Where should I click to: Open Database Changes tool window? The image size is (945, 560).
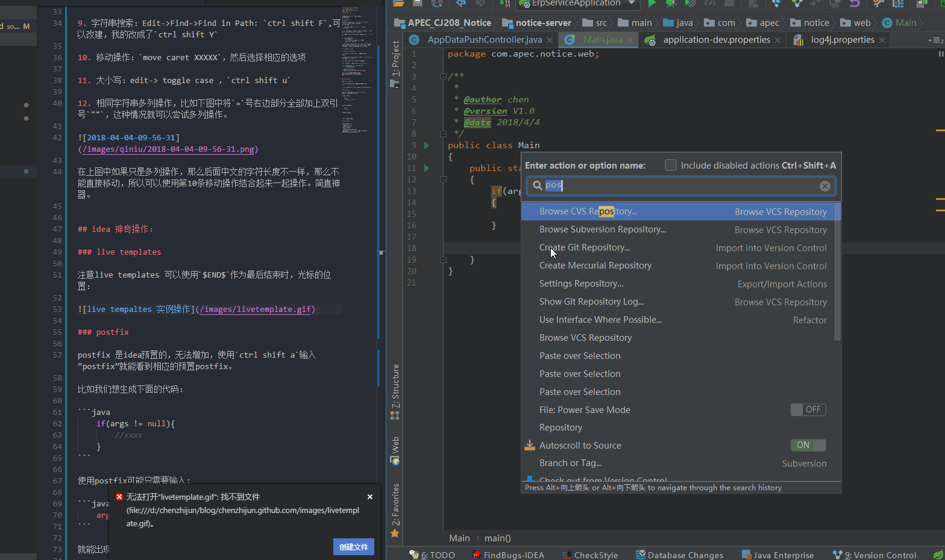[x=679, y=555]
